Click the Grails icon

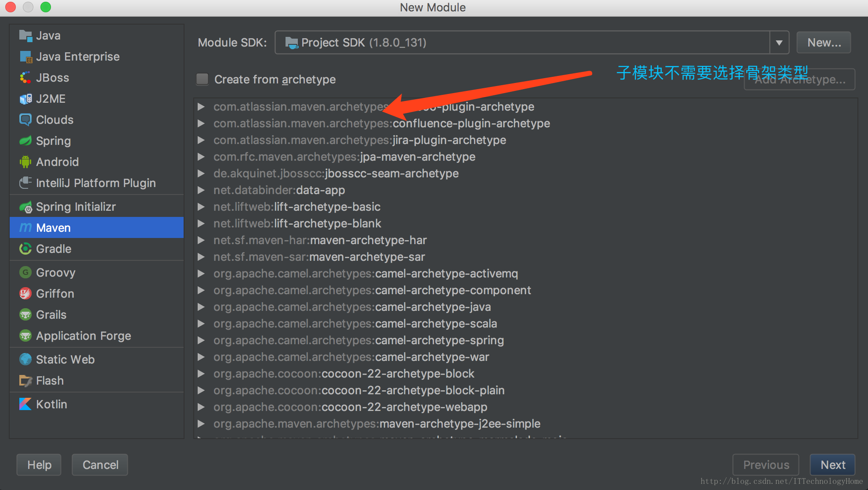25,315
